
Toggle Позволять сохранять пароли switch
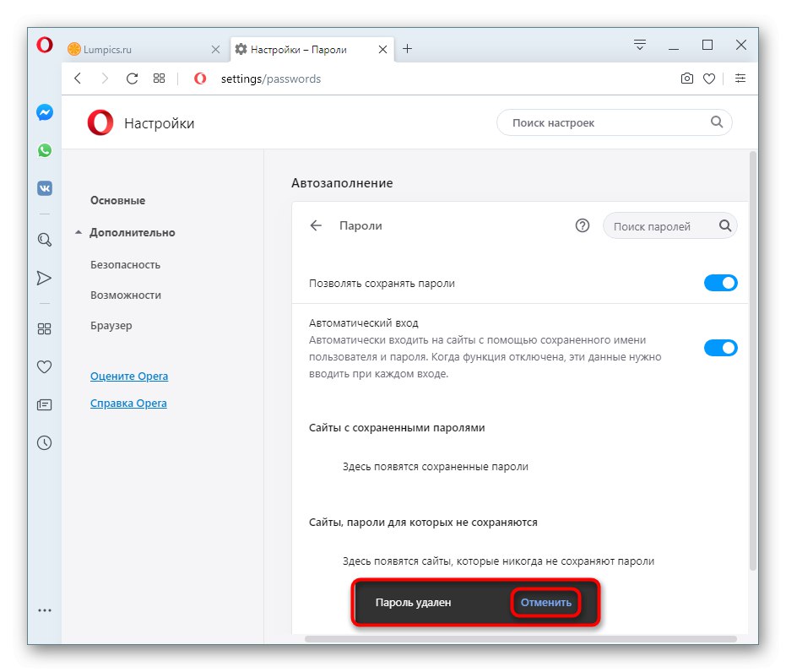pos(720,283)
